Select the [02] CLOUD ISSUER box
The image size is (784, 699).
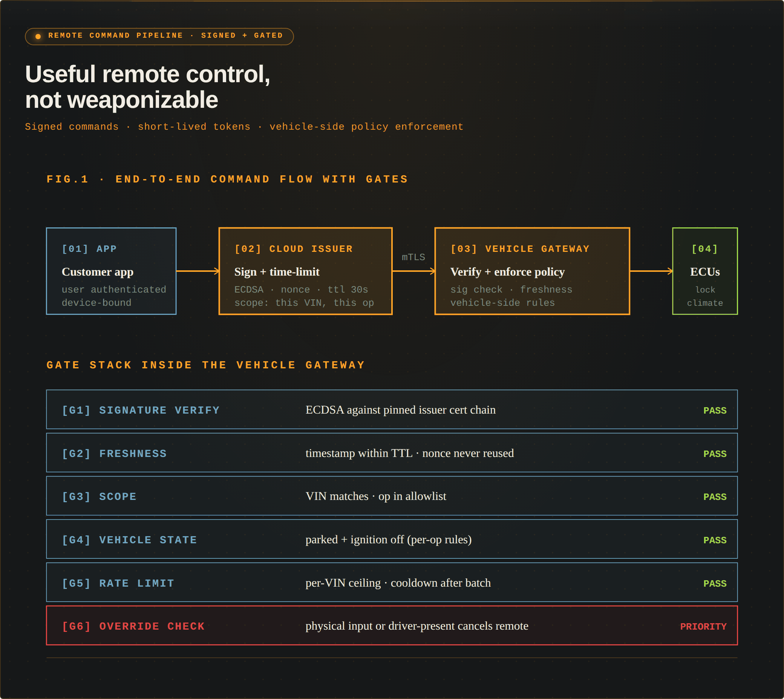coord(306,271)
